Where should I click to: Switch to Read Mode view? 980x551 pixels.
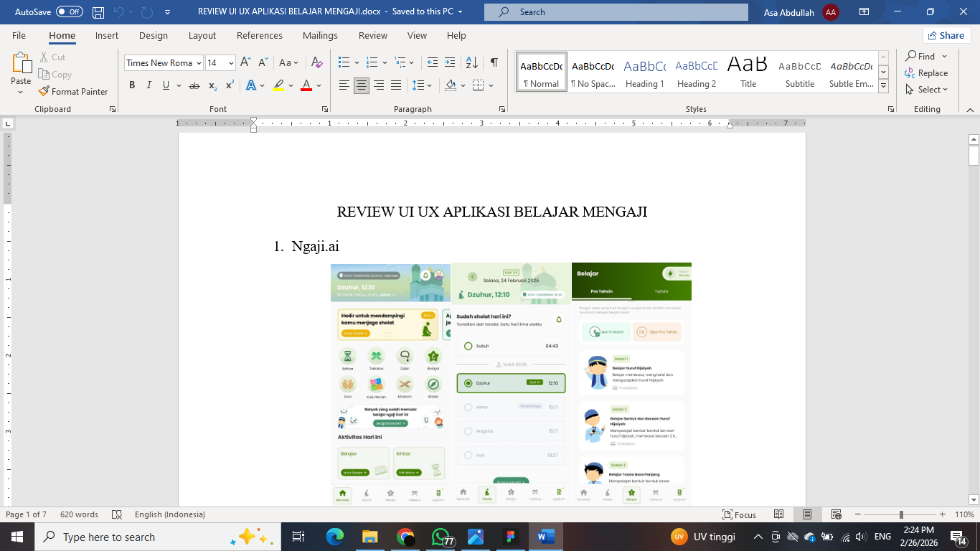[779, 514]
